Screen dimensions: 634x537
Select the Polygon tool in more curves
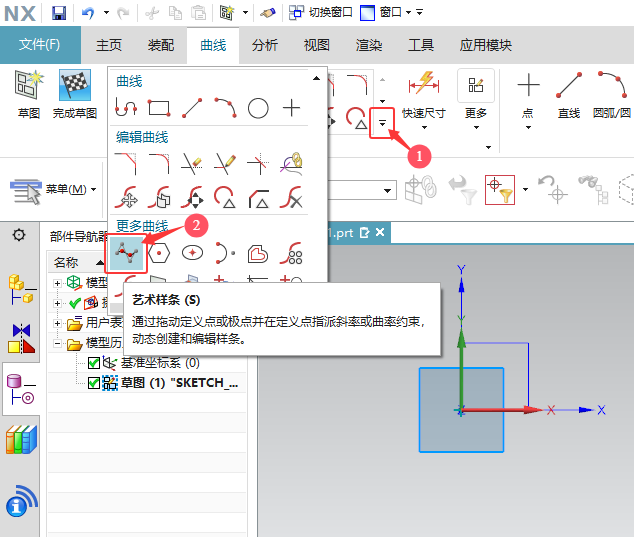pos(159,254)
